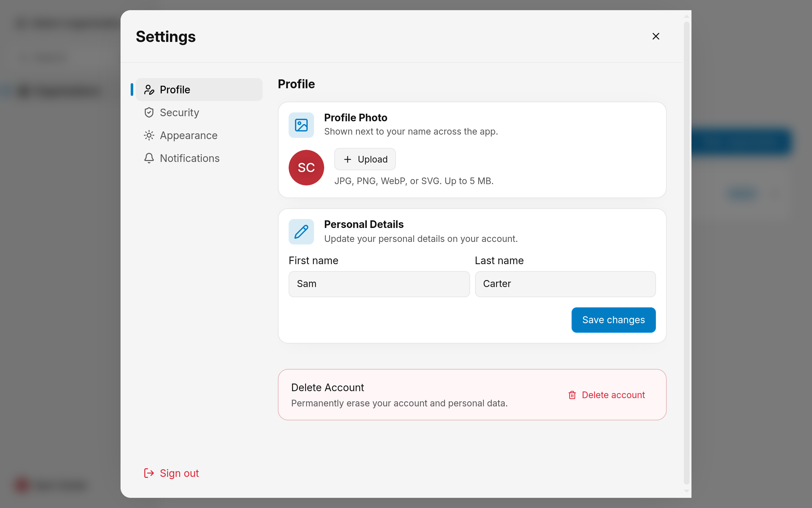Click the plus icon on Upload

click(348, 159)
